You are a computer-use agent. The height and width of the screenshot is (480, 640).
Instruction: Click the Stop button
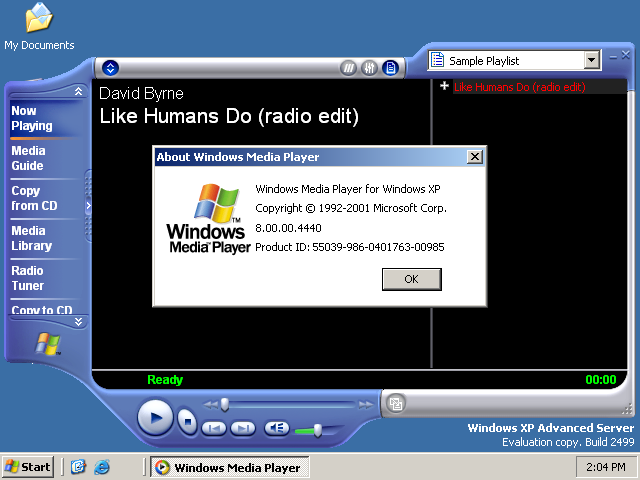187,421
